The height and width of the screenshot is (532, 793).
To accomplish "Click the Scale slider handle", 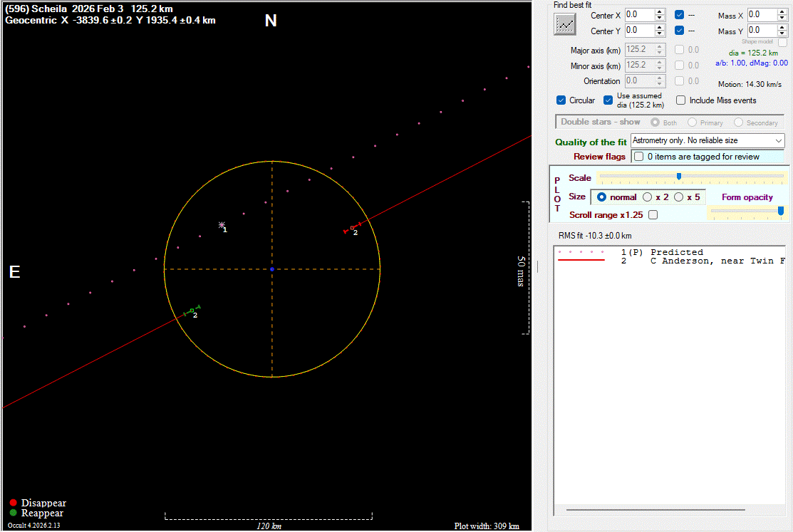I will click(x=678, y=176).
